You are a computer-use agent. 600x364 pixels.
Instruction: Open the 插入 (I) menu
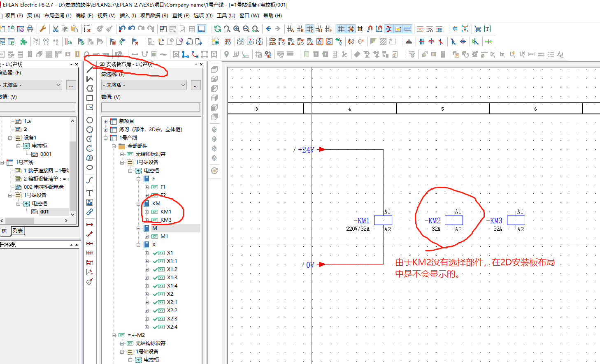coord(127,16)
